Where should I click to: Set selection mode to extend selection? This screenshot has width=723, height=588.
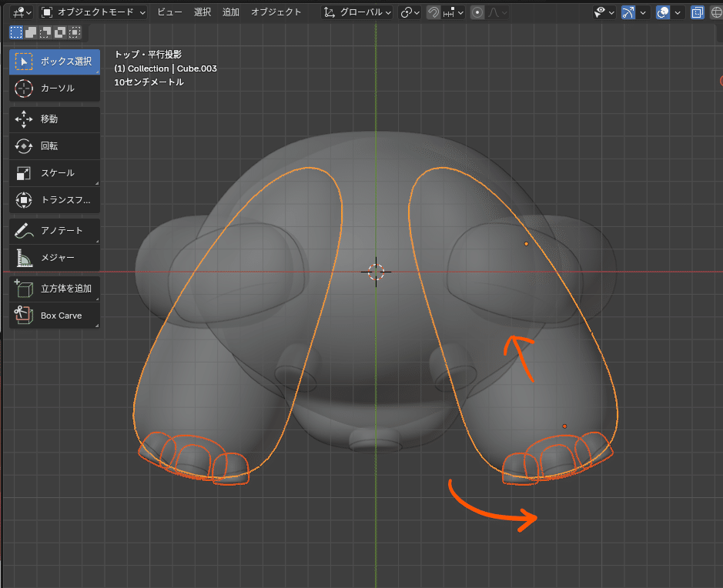tap(31, 32)
